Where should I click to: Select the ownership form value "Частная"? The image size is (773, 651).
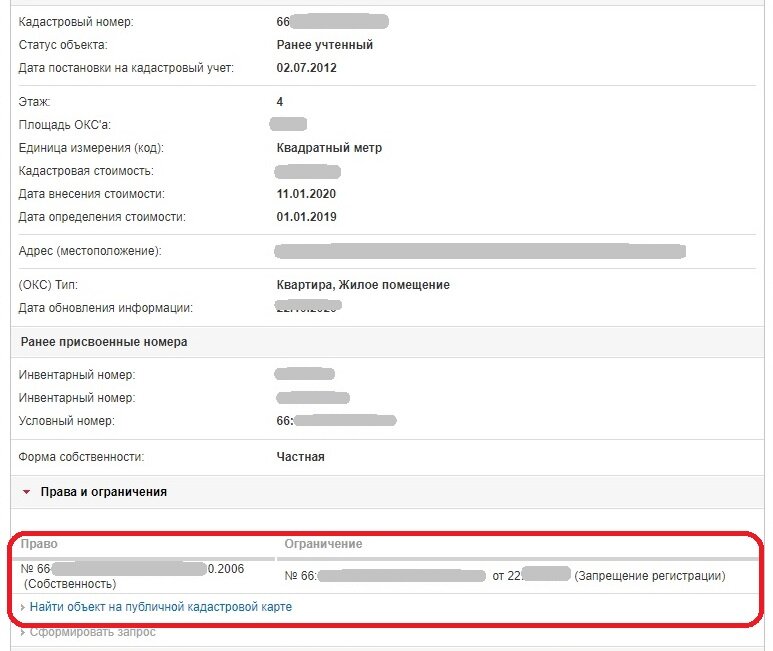(300, 457)
